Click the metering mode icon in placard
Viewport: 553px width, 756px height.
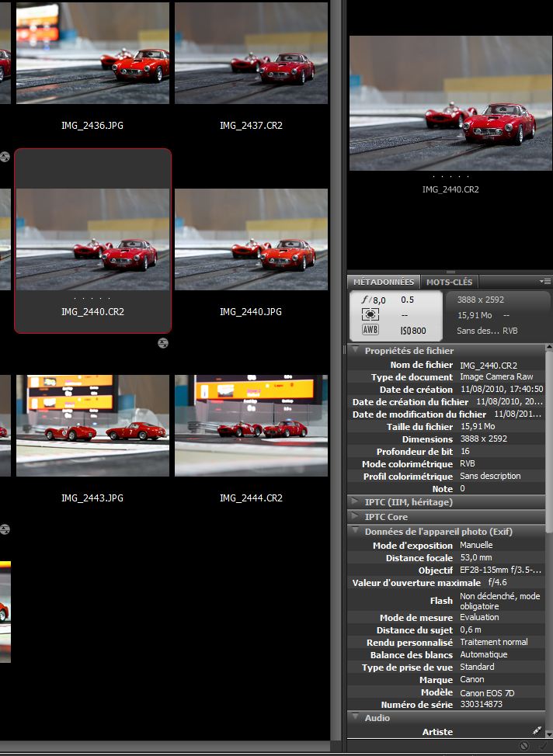370,315
